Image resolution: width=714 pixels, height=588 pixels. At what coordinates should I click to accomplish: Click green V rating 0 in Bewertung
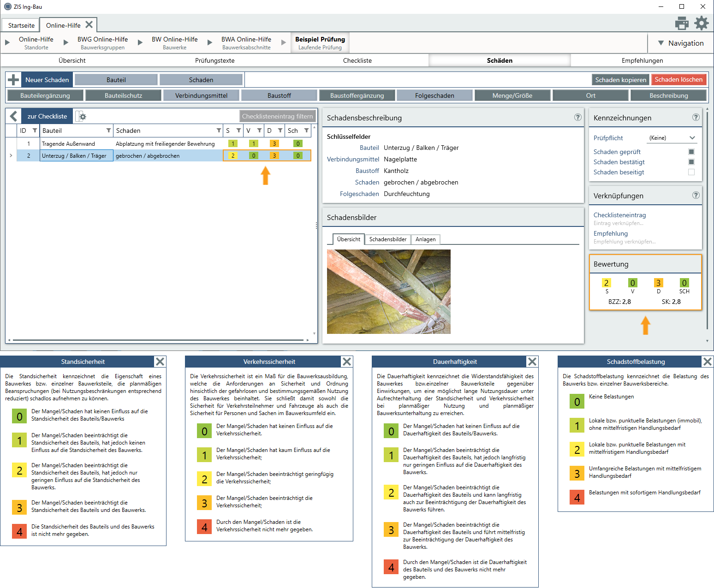coord(632,283)
